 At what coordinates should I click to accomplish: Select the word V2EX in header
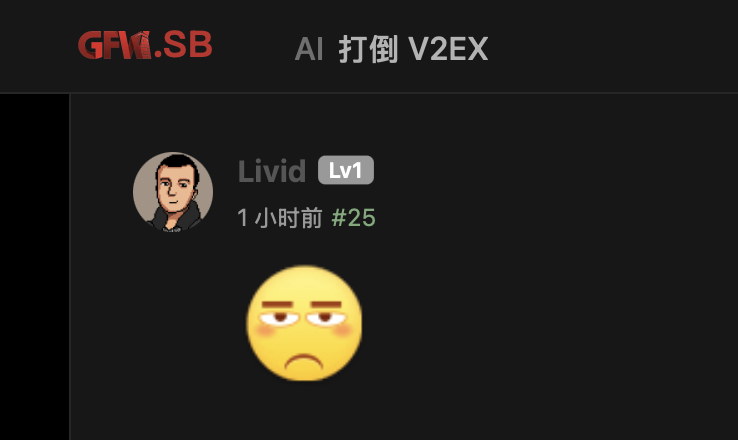(448, 49)
